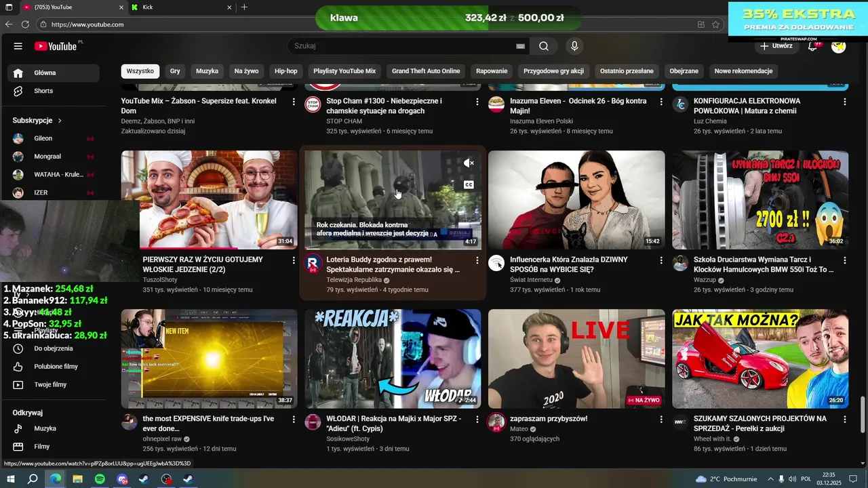Click the YouTube logo

[57, 46]
